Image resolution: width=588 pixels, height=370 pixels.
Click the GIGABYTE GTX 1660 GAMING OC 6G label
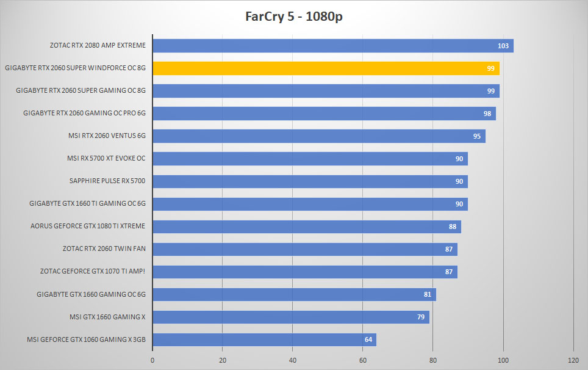(91, 294)
